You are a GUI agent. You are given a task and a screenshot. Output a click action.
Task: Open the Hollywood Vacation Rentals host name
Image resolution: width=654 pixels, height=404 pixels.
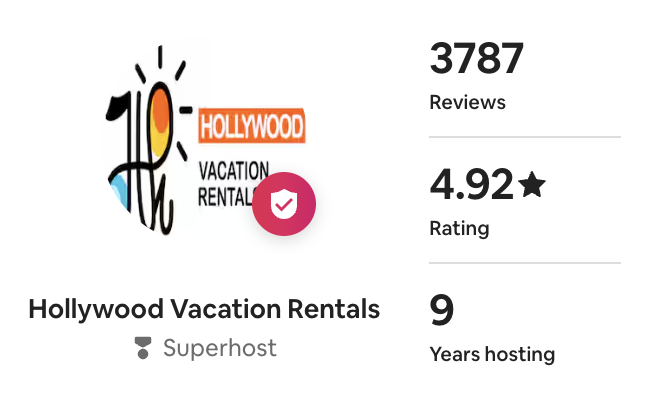204,309
